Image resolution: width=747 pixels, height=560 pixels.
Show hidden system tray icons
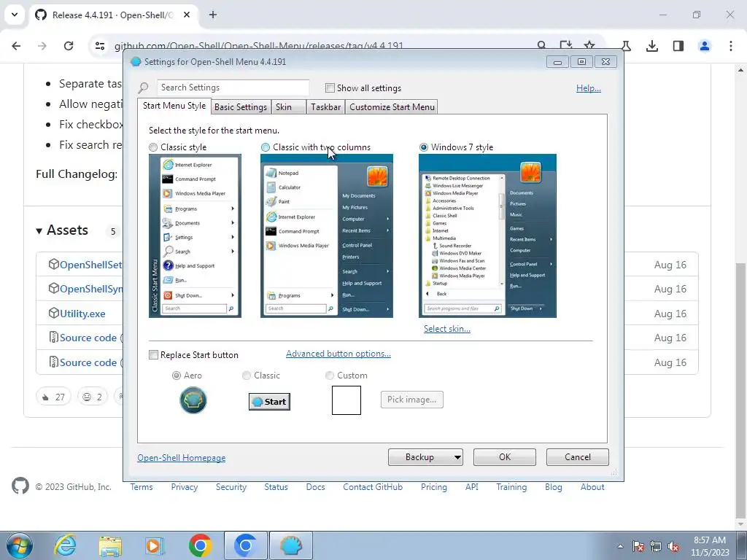coord(620,546)
